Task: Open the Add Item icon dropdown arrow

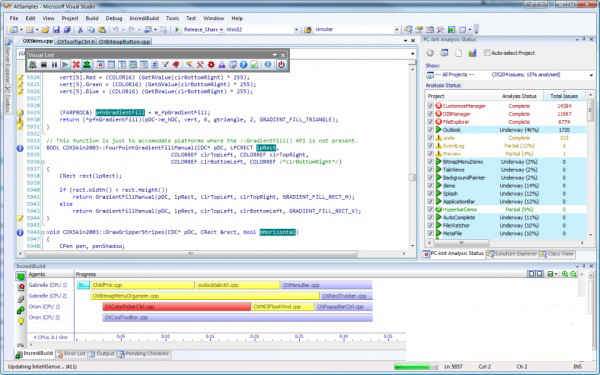Action: 37,29
